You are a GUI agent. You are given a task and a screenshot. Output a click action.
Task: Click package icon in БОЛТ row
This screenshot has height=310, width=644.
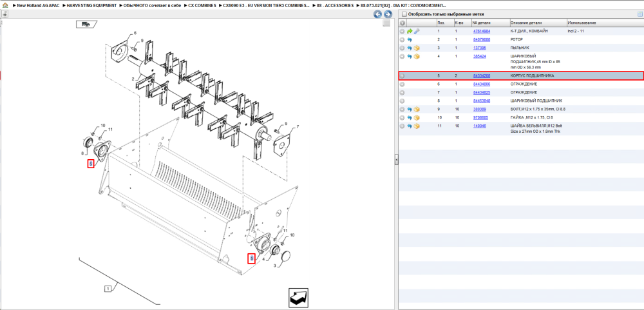(x=417, y=110)
